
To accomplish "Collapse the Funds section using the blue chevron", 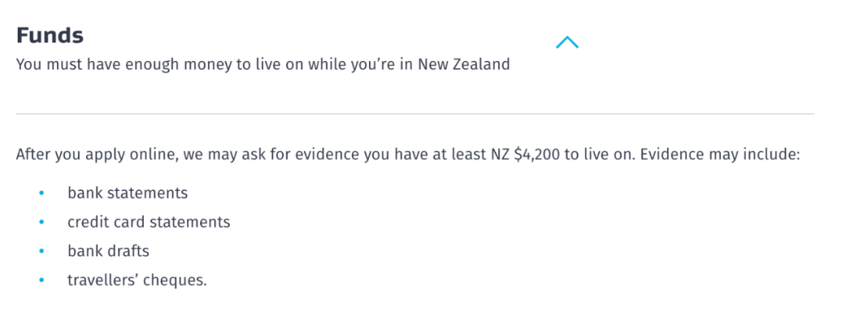I will 567,43.
